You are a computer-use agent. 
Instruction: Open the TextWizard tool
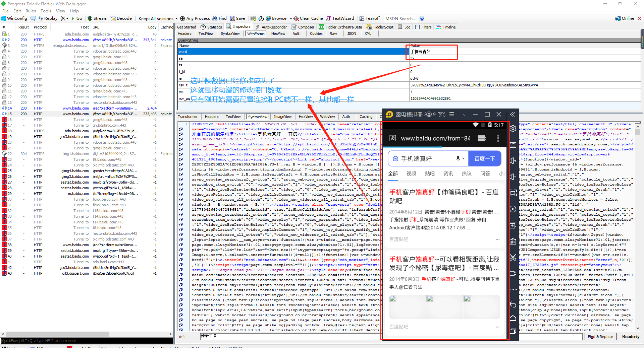340,18
